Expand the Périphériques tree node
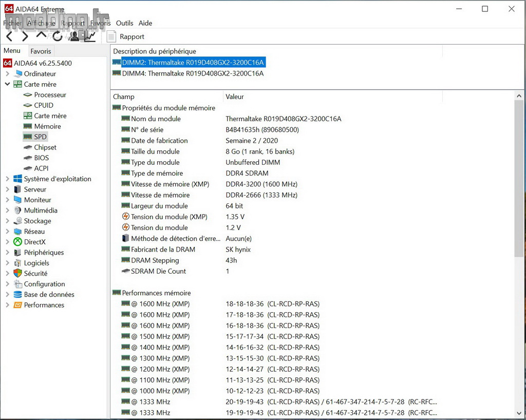526x420 pixels. click(7, 253)
